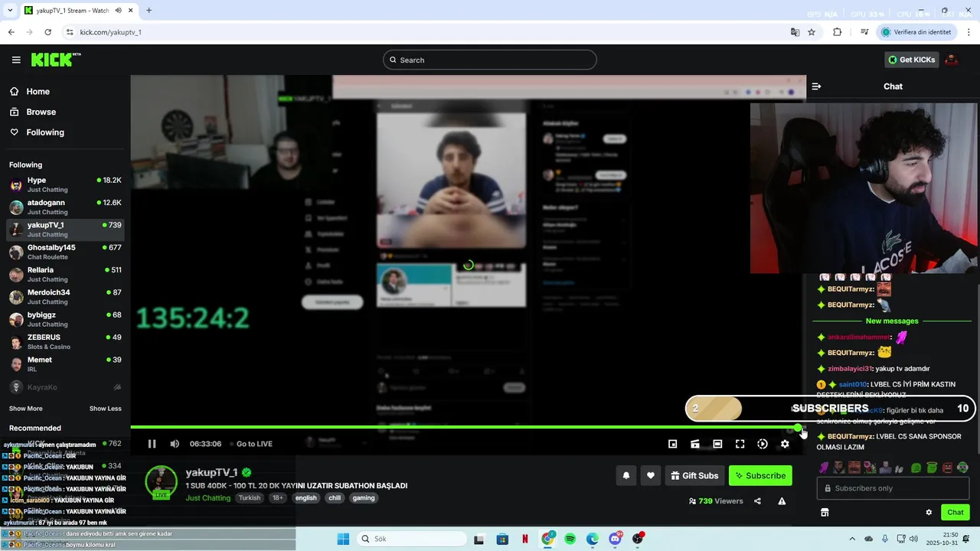Click the green Chat send button
The height and width of the screenshot is (551, 980).
click(x=955, y=513)
